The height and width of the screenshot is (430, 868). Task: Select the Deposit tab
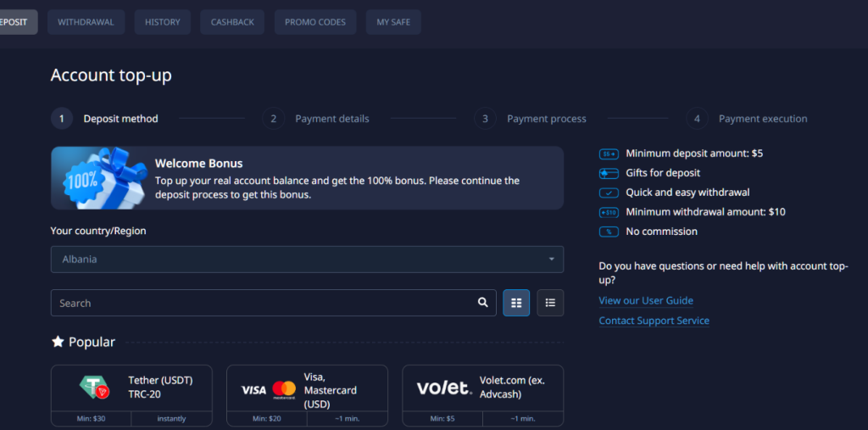point(17,22)
